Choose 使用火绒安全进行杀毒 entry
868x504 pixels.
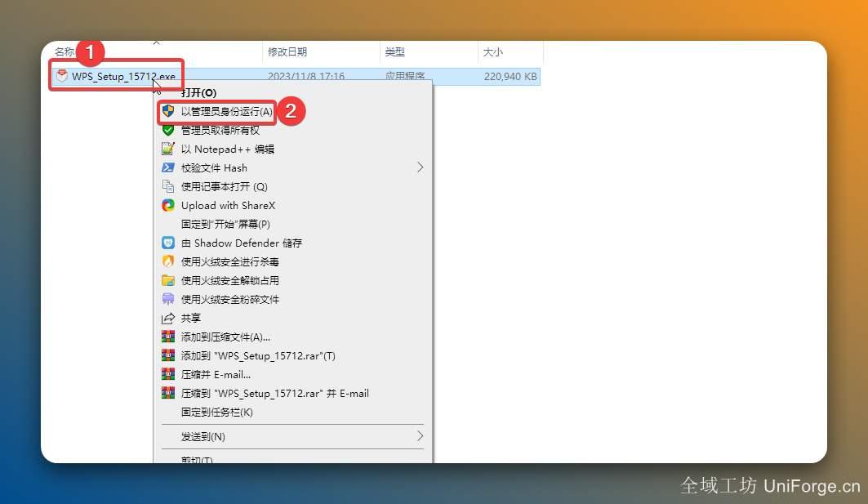click(x=229, y=262)
